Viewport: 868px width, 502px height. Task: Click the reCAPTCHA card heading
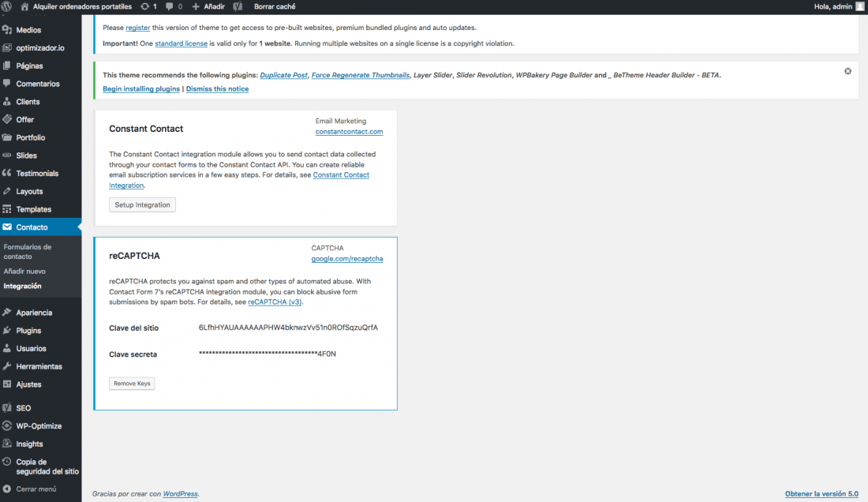coord(134,256)
